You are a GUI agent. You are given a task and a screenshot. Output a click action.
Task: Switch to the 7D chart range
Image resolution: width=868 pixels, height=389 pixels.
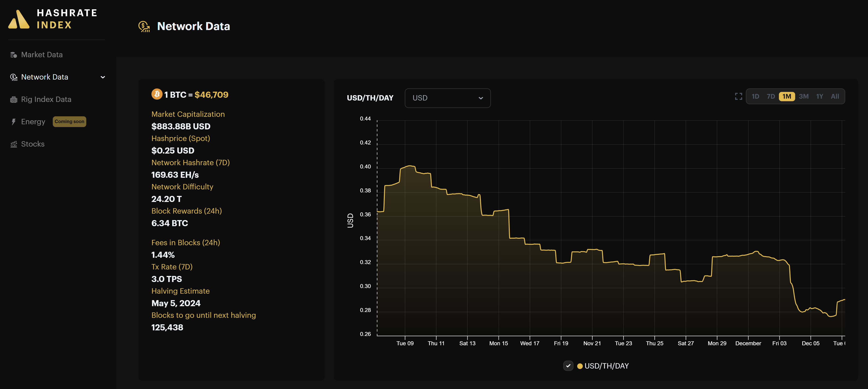tap(771, 96)
